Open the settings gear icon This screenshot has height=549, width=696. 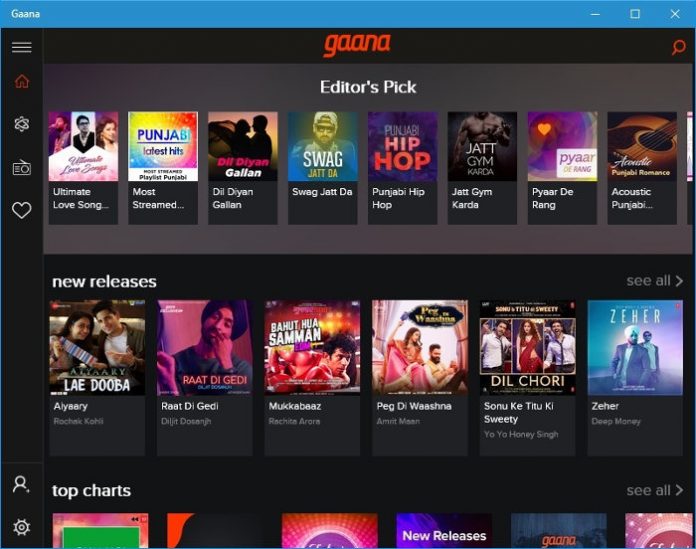[x=21, y=527]
